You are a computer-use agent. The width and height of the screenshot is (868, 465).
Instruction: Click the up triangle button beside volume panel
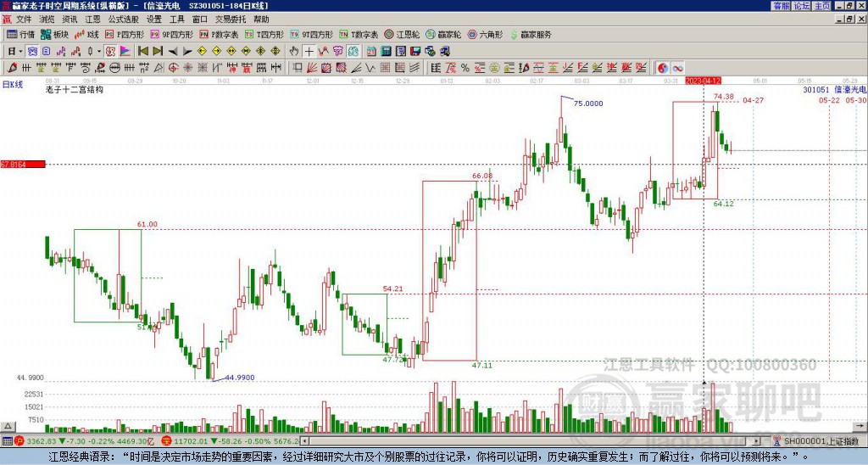pos(7,427)
